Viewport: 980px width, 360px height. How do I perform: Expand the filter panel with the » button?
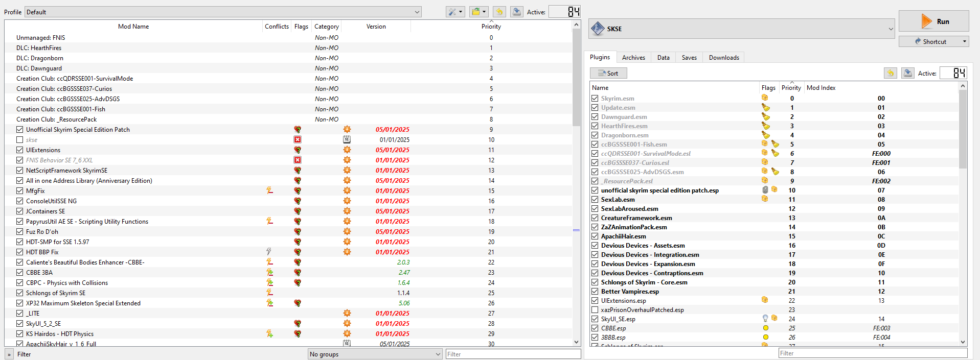[x=9, y=354]
